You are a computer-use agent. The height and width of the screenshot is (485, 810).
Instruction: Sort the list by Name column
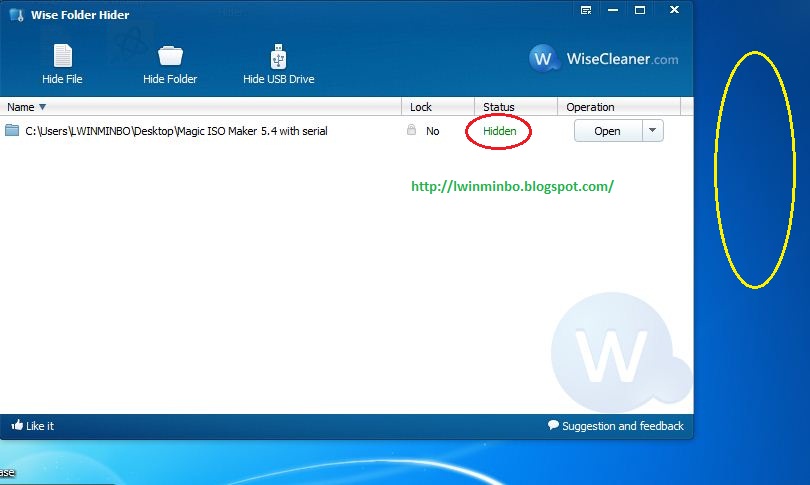click(x=200, y=107)
